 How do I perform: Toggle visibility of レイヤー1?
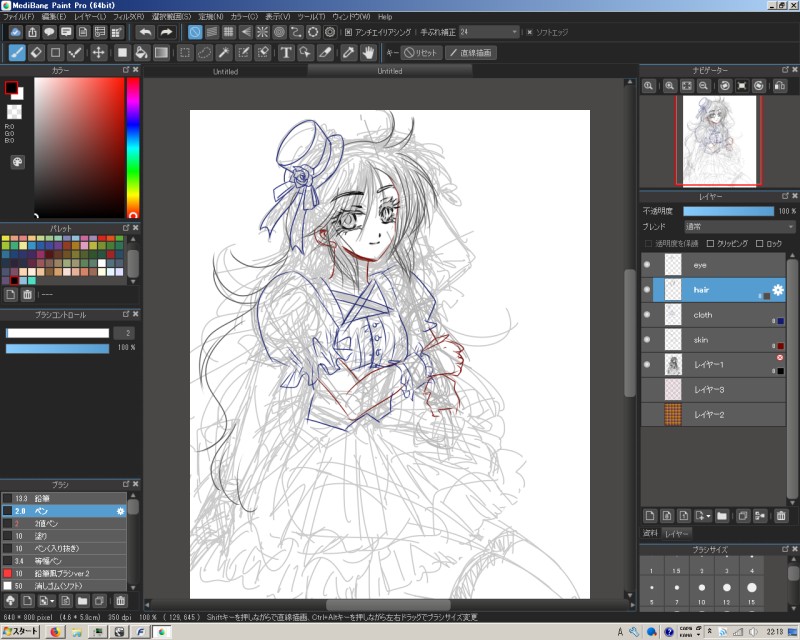pos(647,364)
